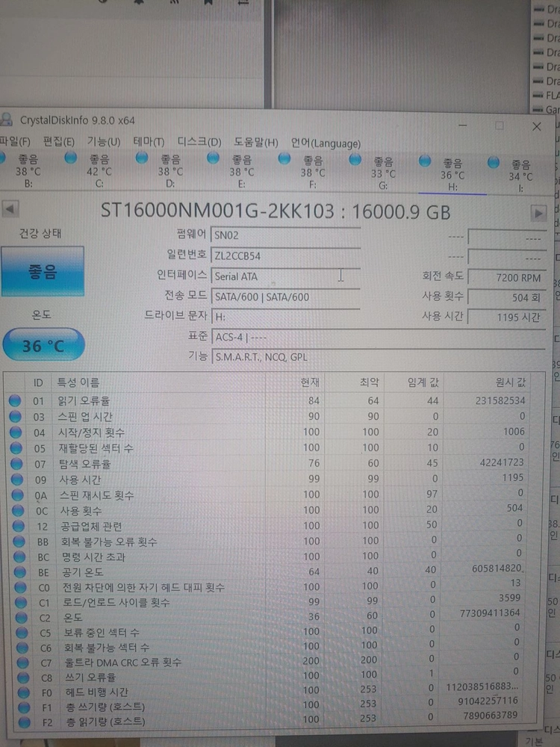Click status icon of row C5 보류 중인 섹터
The image size is (560, 747).
(22, 633)
